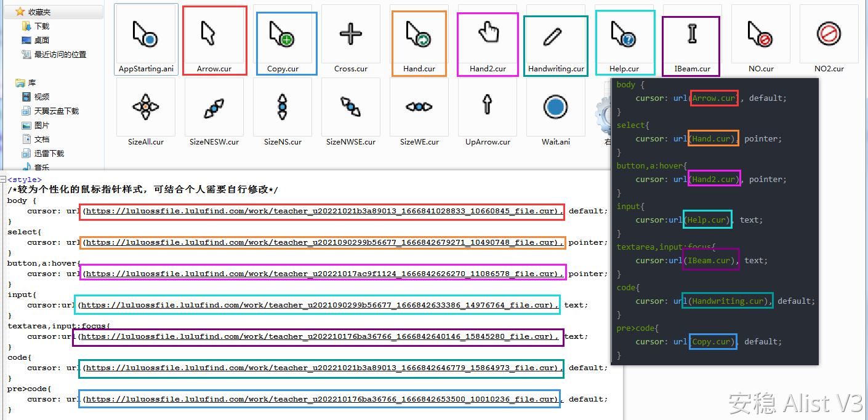Click the body cursor URL link
This screenshot has width=868, height=420.
click(x=321, y=212)
